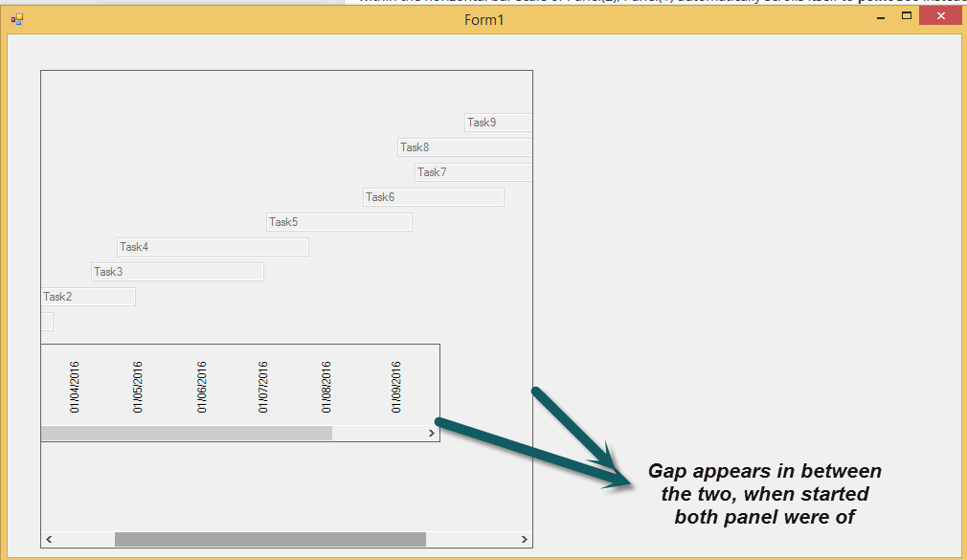Click the Task3 bar
The height and width of the screenshot is (560, 967).
pyautogui.click(x=178, y=272)
